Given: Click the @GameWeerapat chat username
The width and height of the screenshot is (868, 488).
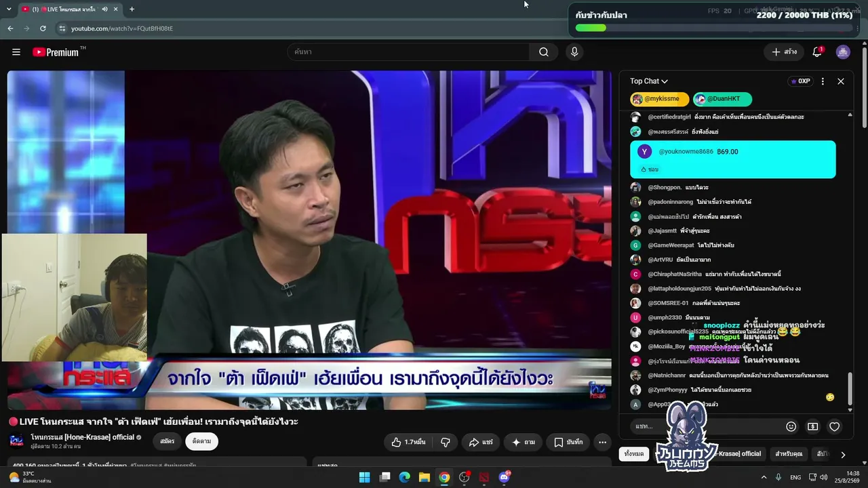Looking at the screenshot, I should click(x=671, y=245).
